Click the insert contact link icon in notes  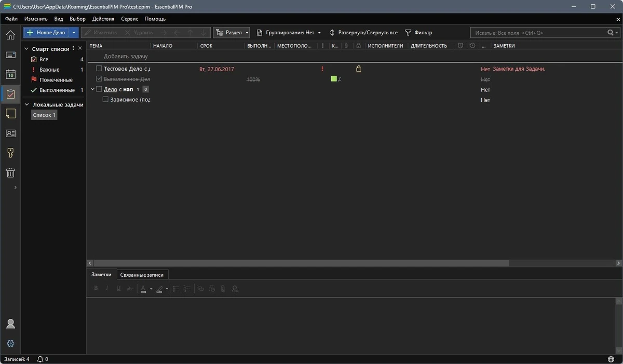tap(235, 289)
